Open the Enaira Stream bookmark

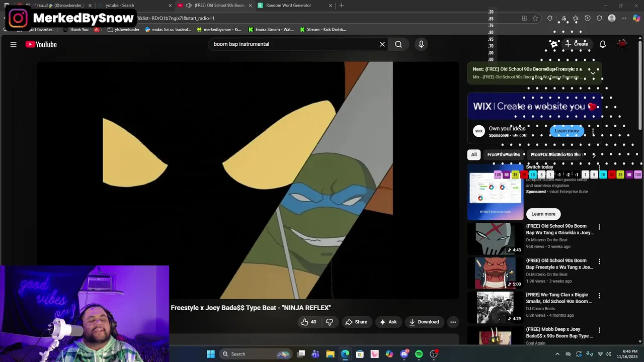pos(271,30)
